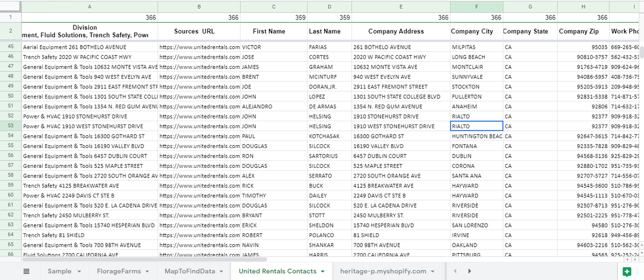Click the Last Name header cell

point(329,32)
